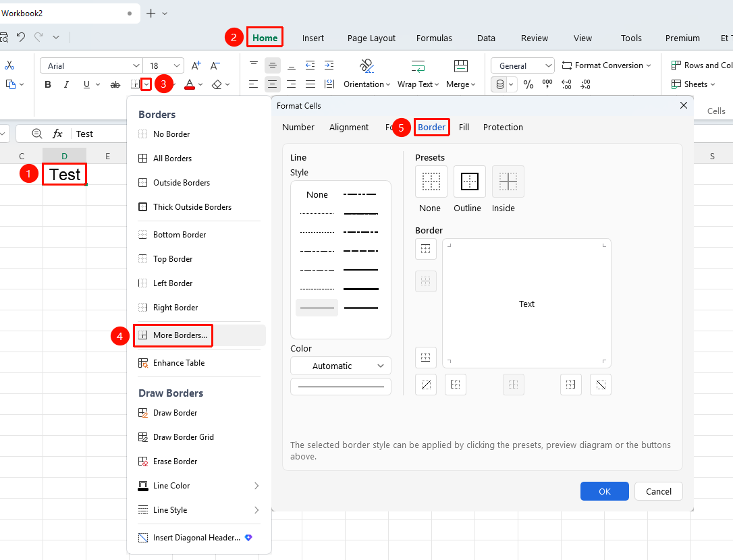Apply bottom border button in Format Cells
This screenshot has width=733, height=560.
click(425, 358)
